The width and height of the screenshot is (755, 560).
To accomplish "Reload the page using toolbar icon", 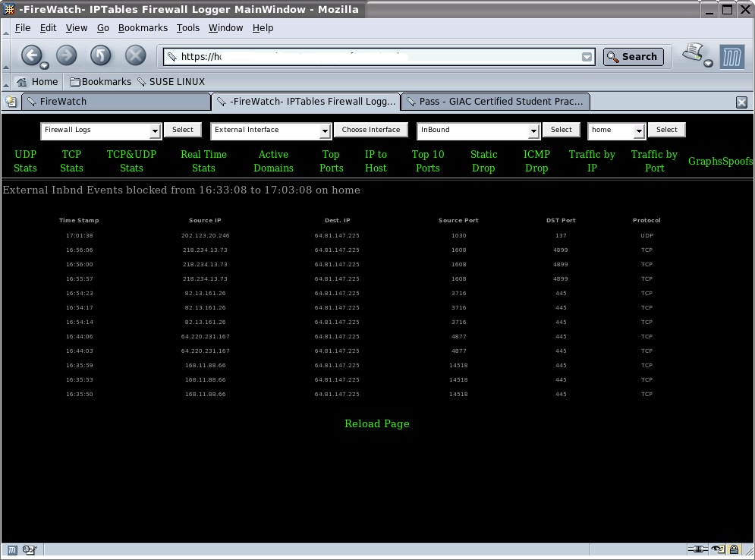I will [x=100, y=55].
